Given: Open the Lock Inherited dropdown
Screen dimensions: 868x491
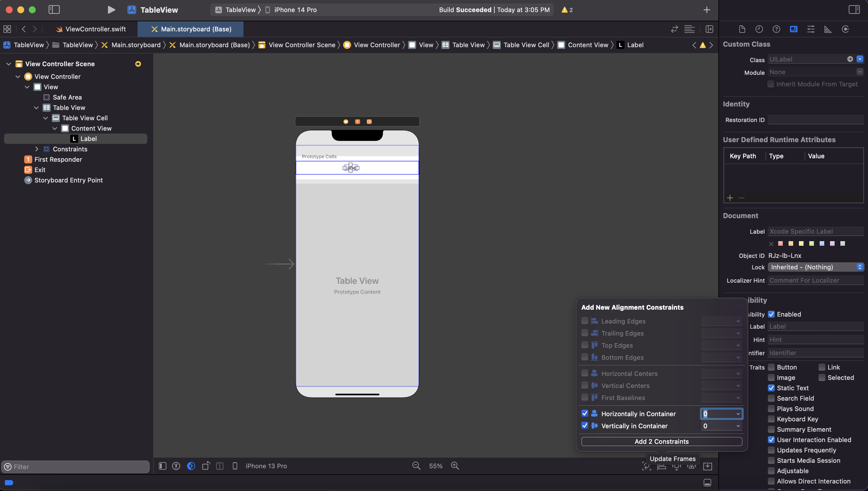Looking at the screenshot, I should pyautogui.click(x=815, y=267).
